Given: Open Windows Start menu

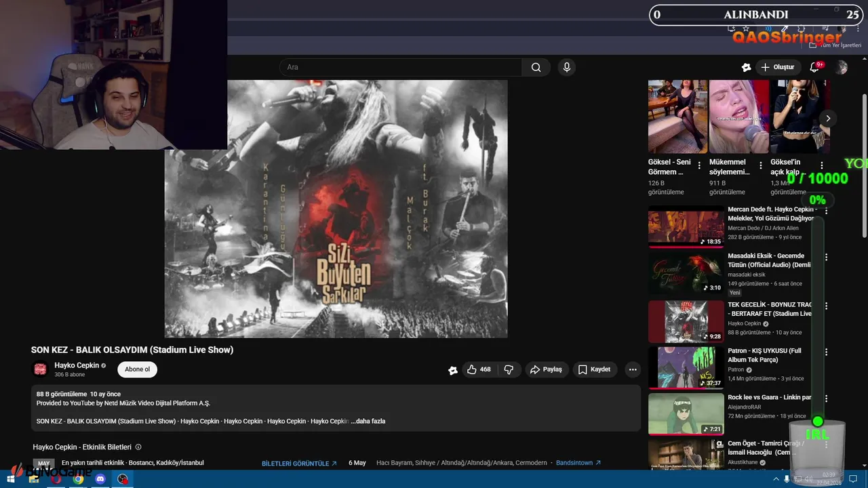Looking at the screenshot, I should 11,479.
